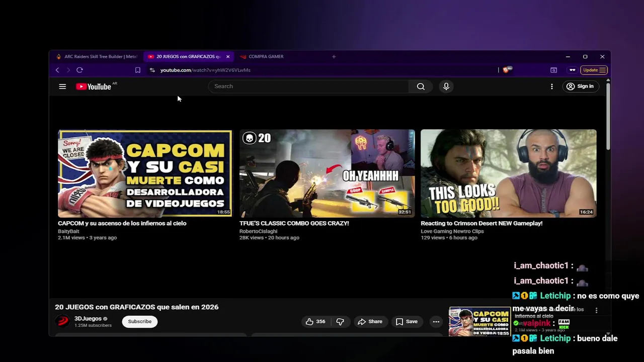Close the 20 JUEGOS YouTube tab
The image size is (644, 362).
tap(228, 56)
